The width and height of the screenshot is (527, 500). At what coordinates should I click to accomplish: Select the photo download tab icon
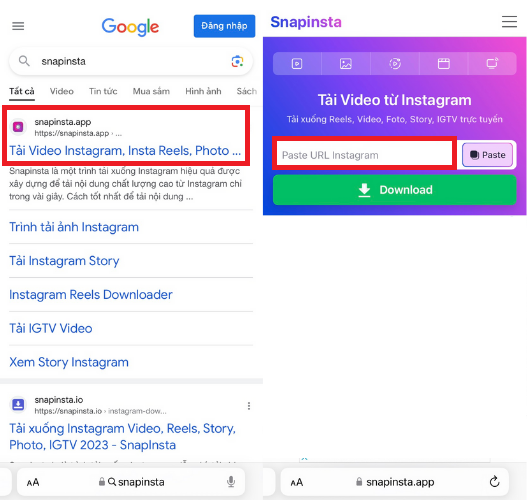(x=346, y=64)
